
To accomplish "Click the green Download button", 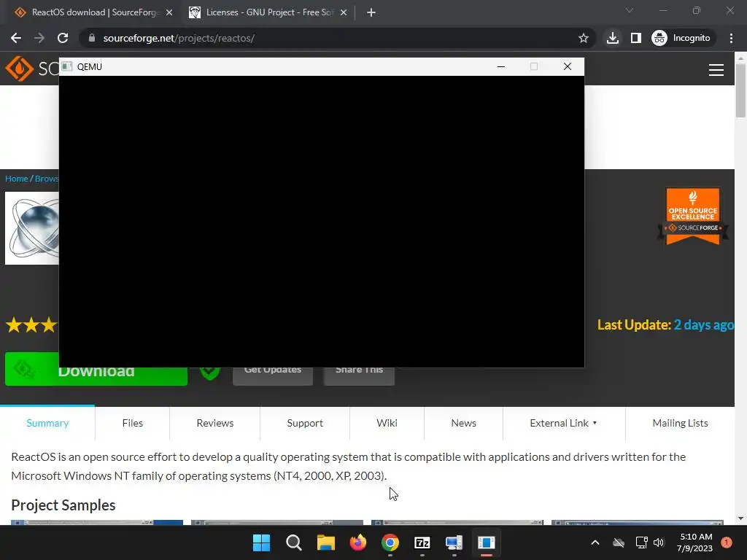I will (96, 370).
